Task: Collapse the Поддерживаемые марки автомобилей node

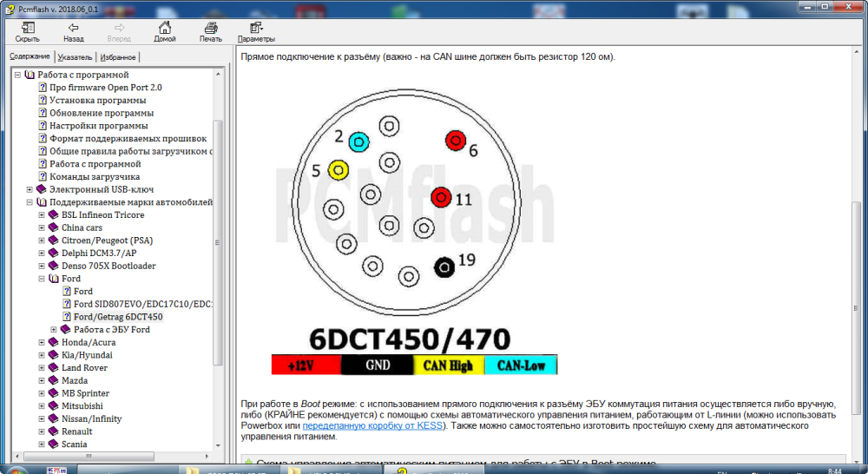Action: click(30, 202)
